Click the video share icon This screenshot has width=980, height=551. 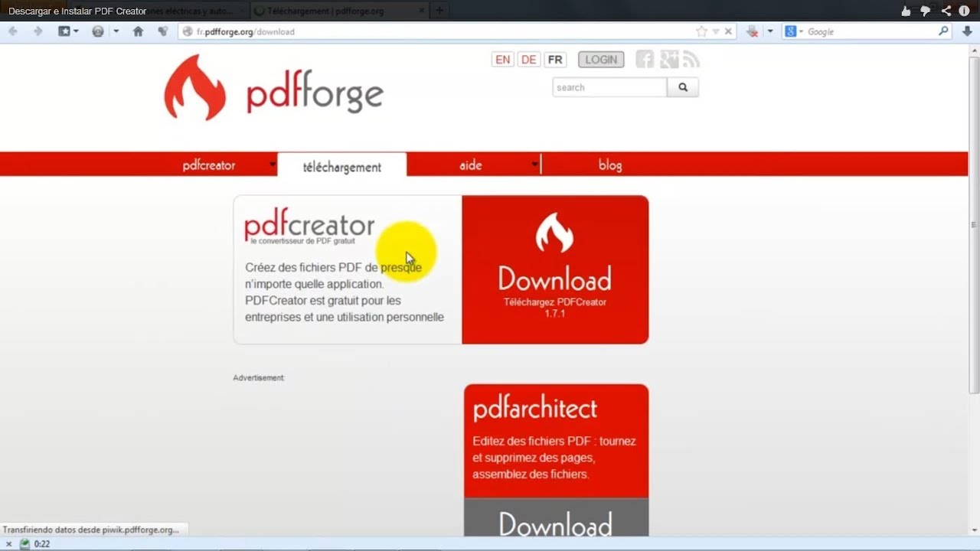click(x=946, y=11)
